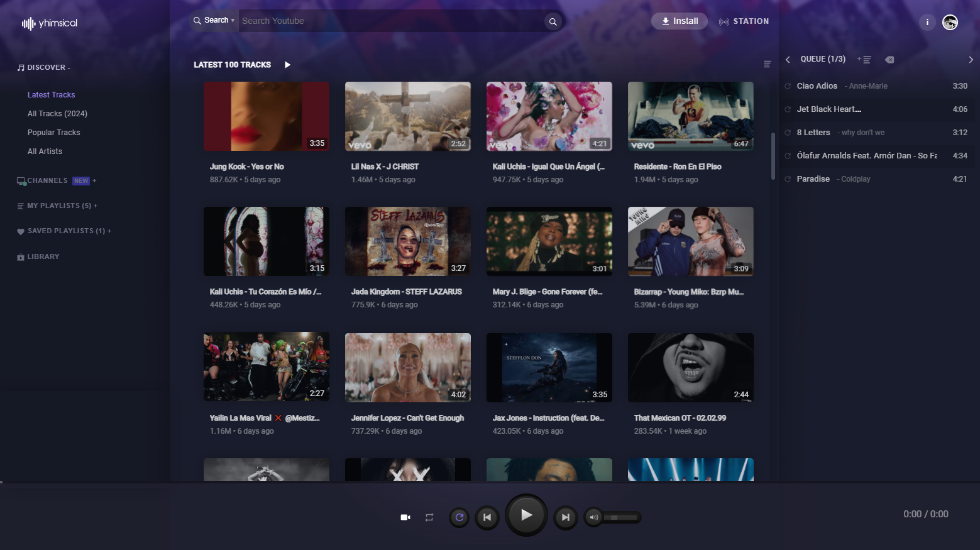Play Kali Uchis Igual Que Un Ángel thumbnail
This screenshot has width=980, height=550.
pyautogui.click(x=549, y=116)
